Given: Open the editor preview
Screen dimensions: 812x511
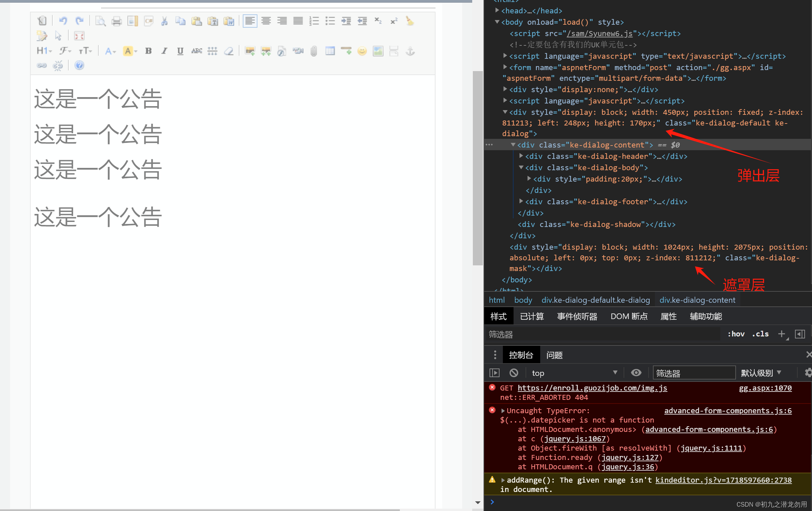Looking at the screenshot, I should [100, 21].
